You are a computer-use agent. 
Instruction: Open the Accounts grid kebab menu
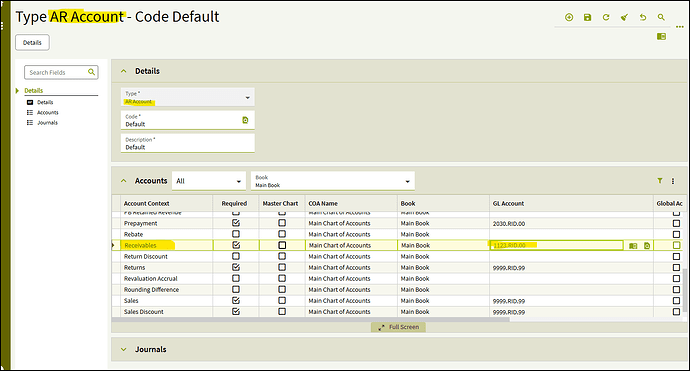point(673,181)
